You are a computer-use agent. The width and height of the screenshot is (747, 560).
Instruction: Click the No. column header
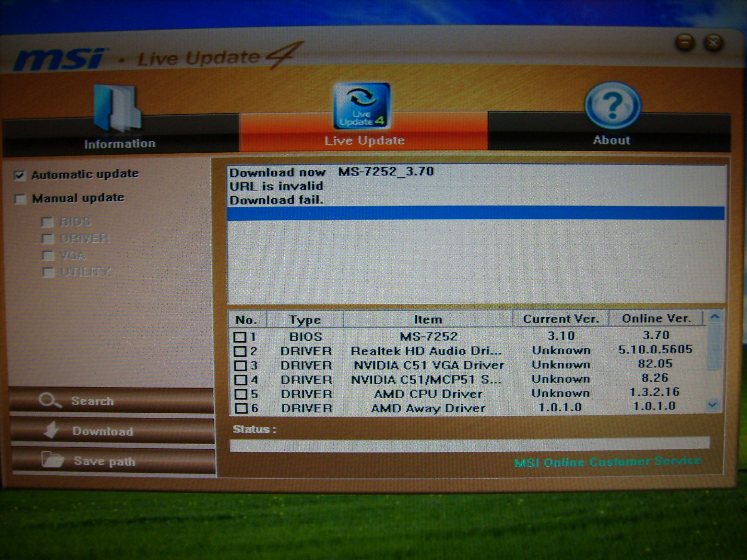pos(247,320)
